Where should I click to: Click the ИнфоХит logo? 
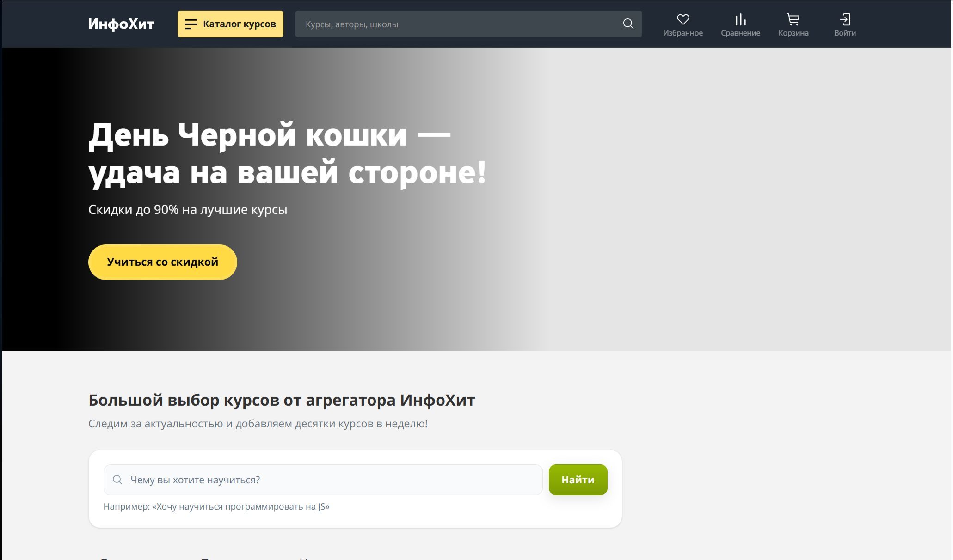(121, 24)
